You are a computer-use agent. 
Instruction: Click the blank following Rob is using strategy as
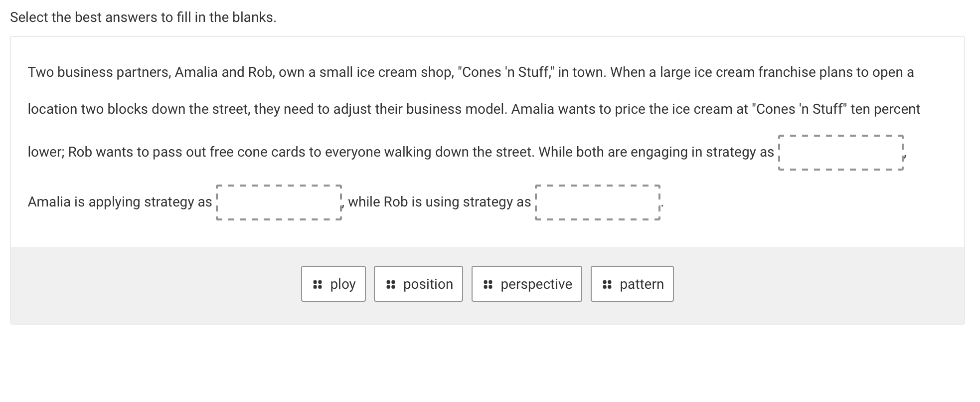click(x=598, y=202)
